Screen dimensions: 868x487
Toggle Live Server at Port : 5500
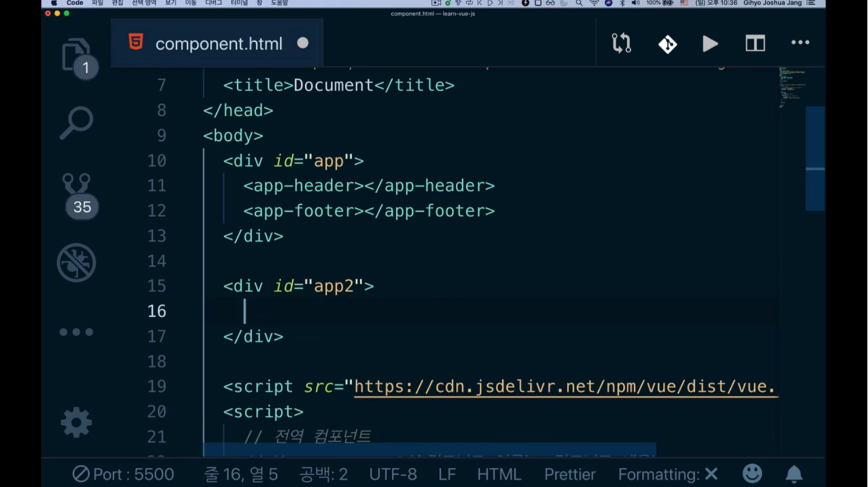point(123,474)
